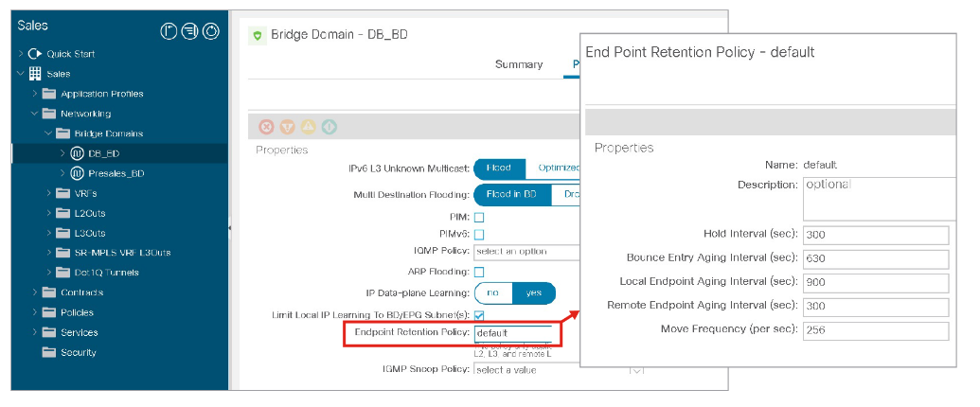Select Presales_BD bridge domain in tree

116,173
